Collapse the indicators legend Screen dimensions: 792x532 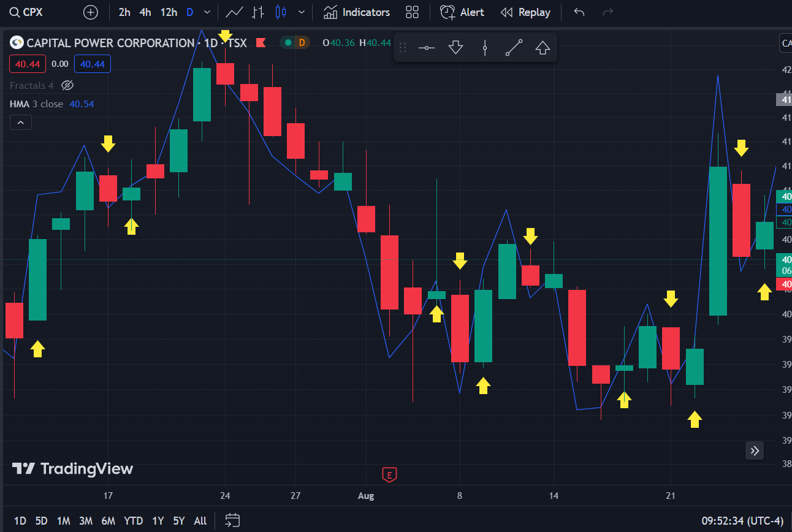tap(20, 122)
